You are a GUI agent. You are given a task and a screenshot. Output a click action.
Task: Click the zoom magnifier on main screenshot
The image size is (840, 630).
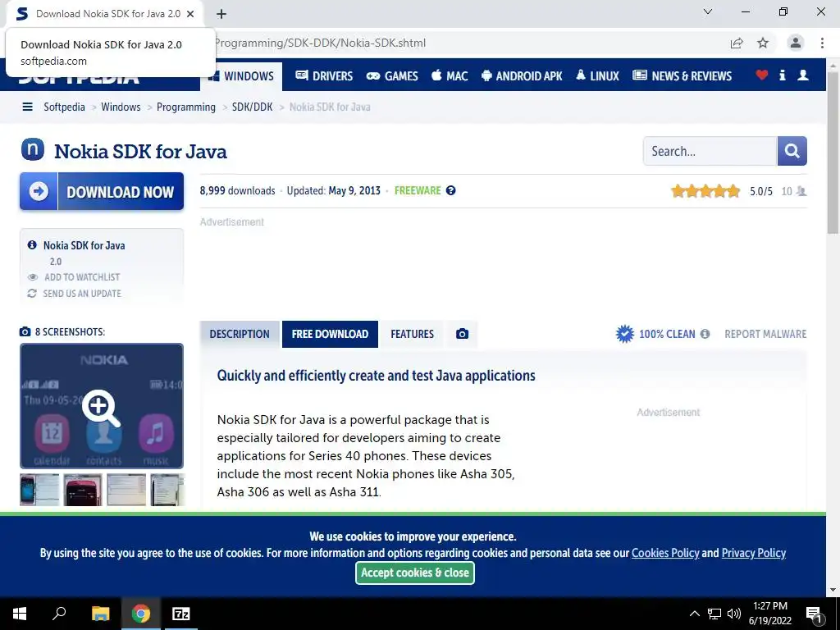(101, 409)
